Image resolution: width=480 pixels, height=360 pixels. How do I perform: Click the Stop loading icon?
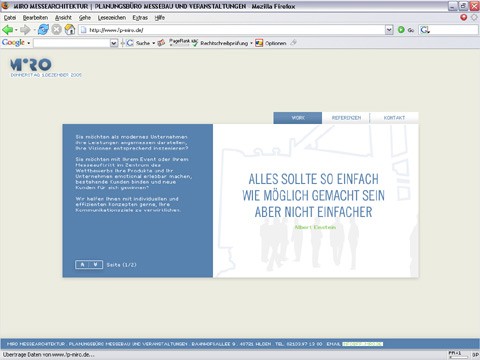pyautogui.click(x=57, y=30)
